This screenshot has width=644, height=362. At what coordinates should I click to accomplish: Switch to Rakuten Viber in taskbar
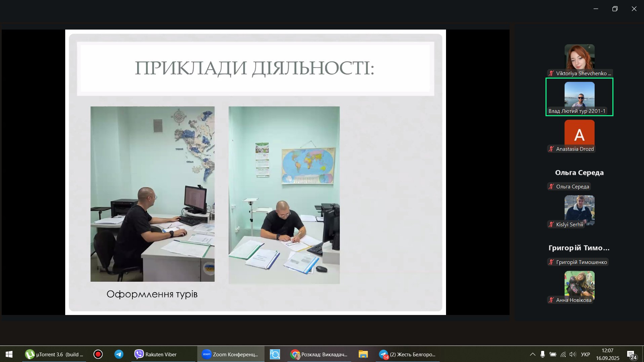click(156, 354)
